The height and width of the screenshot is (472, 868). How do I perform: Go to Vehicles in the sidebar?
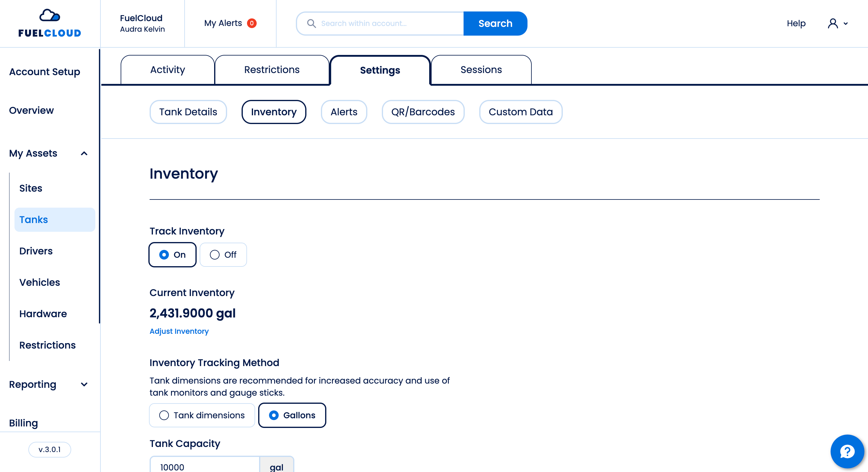(40, 282)
